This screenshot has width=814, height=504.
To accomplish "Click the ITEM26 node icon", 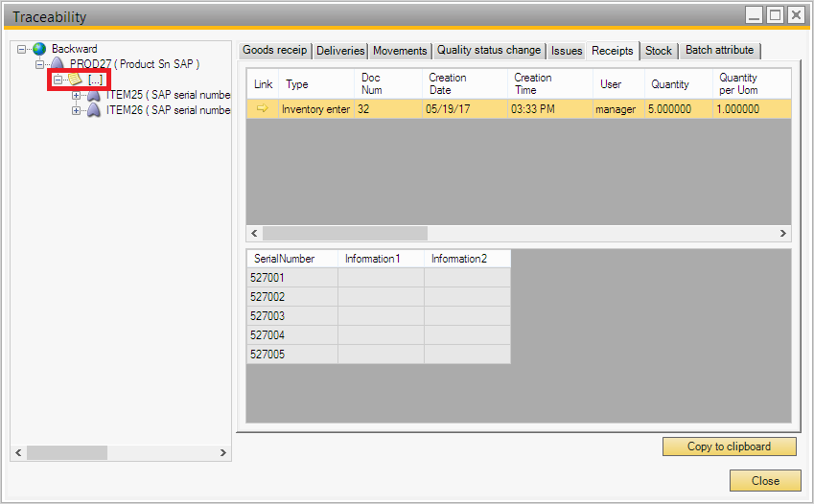I will click(x=94, y=110).
